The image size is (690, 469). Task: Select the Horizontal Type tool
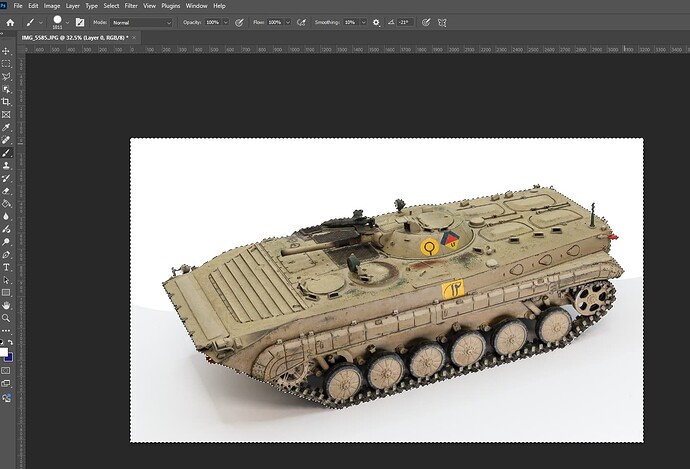pyautogui.click(x=6, y=267)
